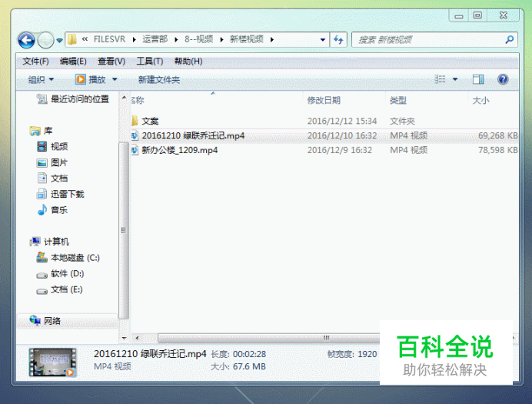This screenshot has height=404, width=532.
Task: Click the 播放 toolbar button
Action: pos(90,79)
